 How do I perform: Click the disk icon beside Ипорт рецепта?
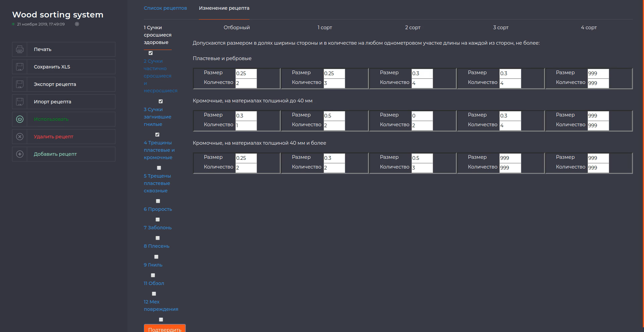20,102
